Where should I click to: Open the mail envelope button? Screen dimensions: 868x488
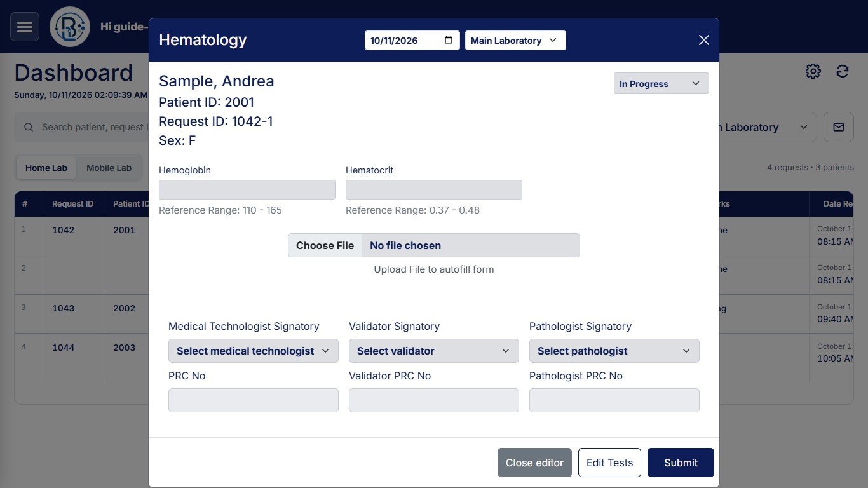(x=839, y=127)
